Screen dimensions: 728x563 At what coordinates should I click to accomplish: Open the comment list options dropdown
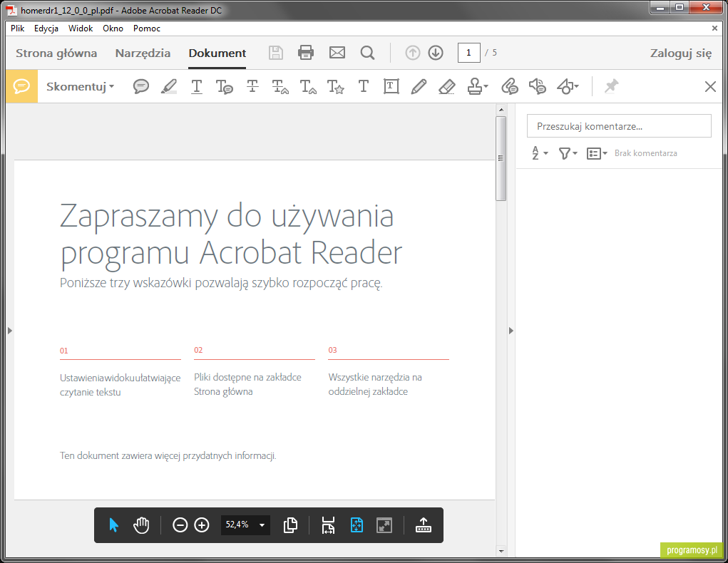[x=597, y=153]
